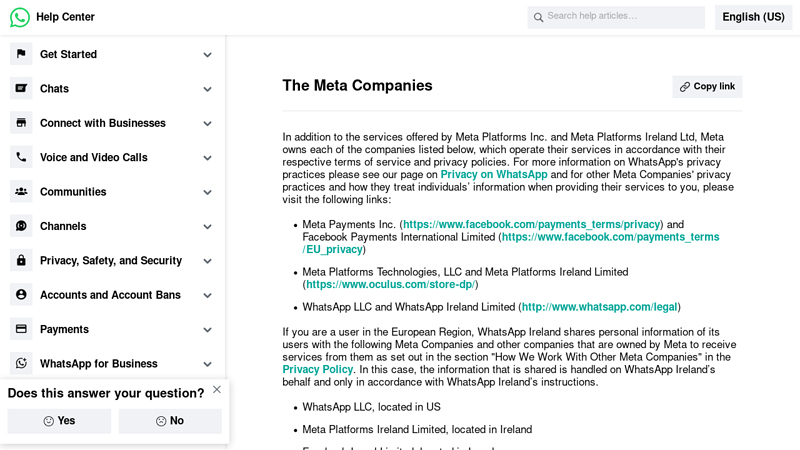This screenshot has width=800, height=450.
Task: Focus the Search help articles field
Action: click(x=616, y=17)
